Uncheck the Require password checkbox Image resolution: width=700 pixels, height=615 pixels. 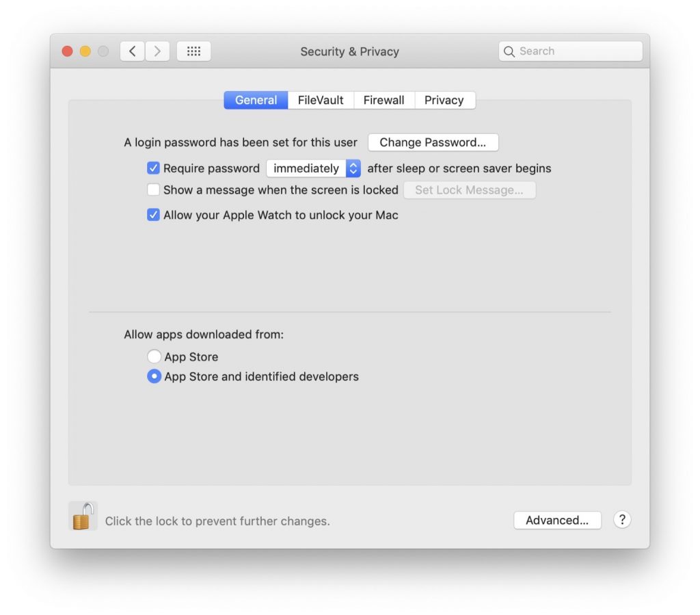point(153,168)
